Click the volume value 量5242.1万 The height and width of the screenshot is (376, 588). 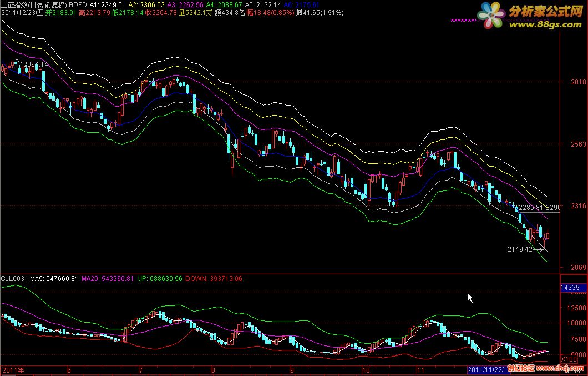(195, 13)
